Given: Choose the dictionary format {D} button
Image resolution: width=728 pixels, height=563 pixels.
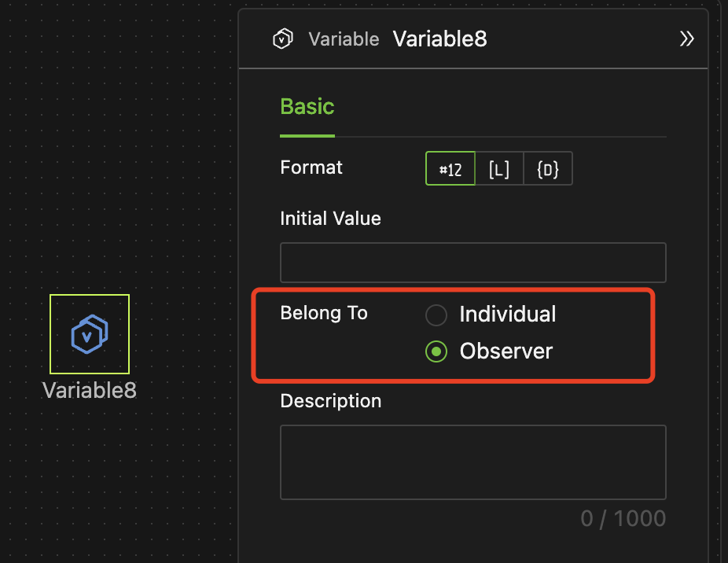Looking at the screenshot, I should click(548, 169).
